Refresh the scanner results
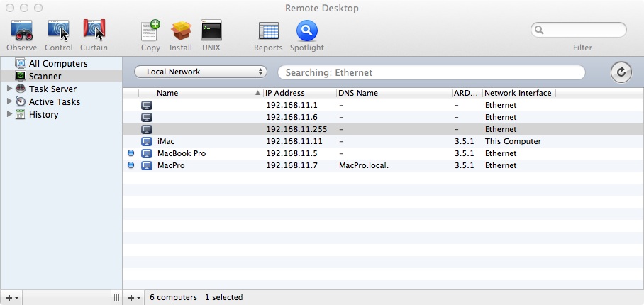 pos(621,72)
